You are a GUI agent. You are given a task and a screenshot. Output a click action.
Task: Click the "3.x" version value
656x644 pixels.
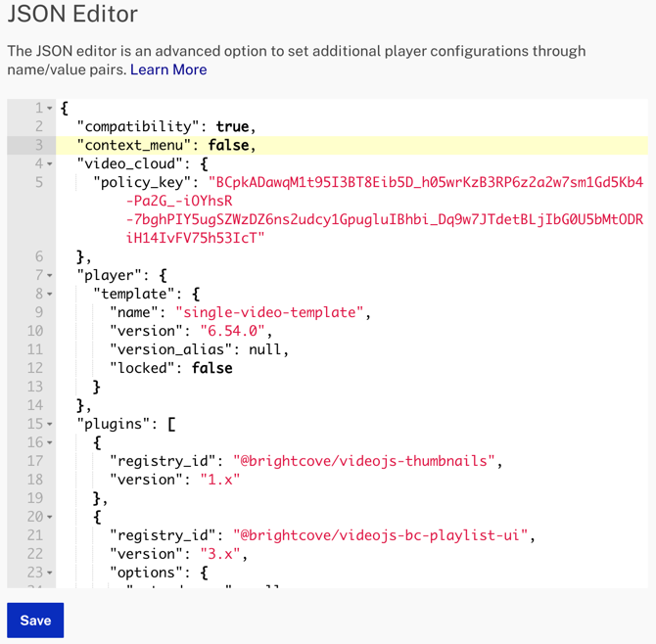click(220, 554)
